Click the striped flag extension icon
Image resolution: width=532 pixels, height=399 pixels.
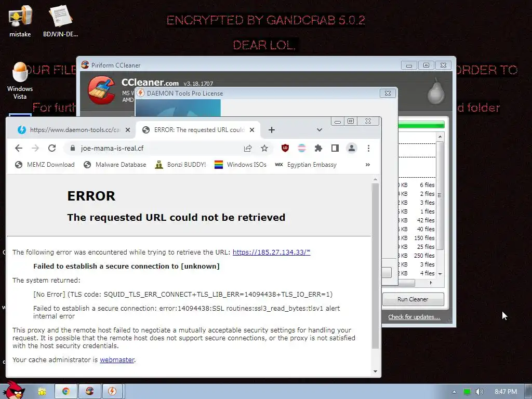302,148
